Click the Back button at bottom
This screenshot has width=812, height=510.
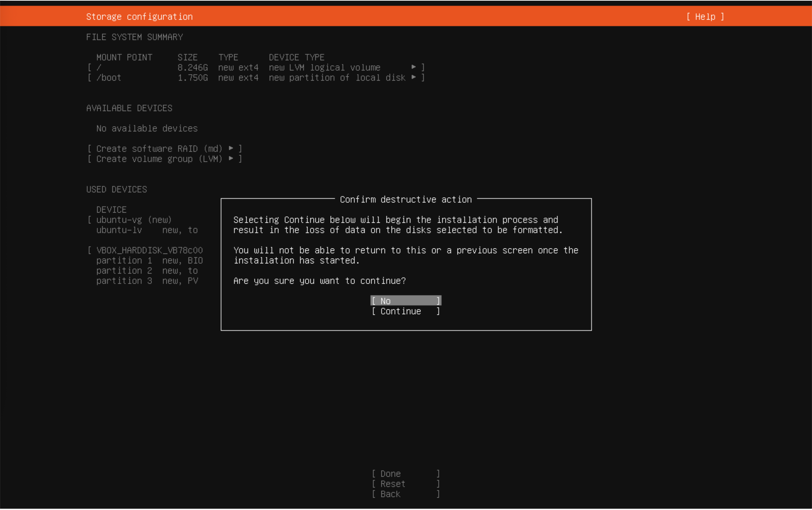coord(405,494)
